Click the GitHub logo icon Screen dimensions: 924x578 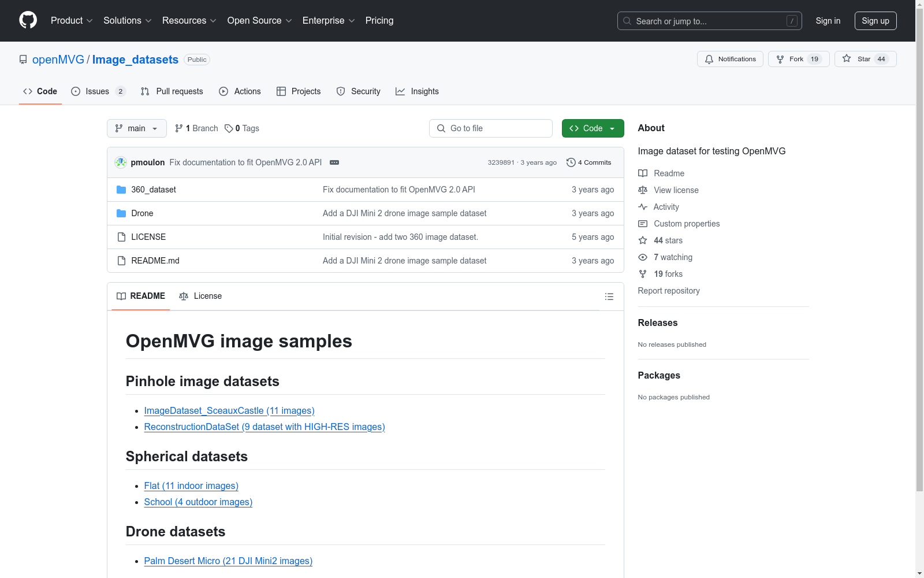28,20
